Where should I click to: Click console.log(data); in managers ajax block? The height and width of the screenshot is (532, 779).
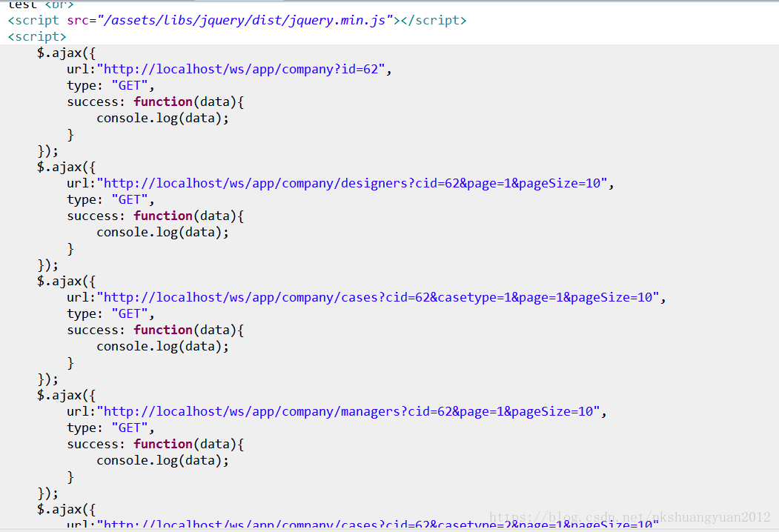pyautogui.click(x=163, y=461)
